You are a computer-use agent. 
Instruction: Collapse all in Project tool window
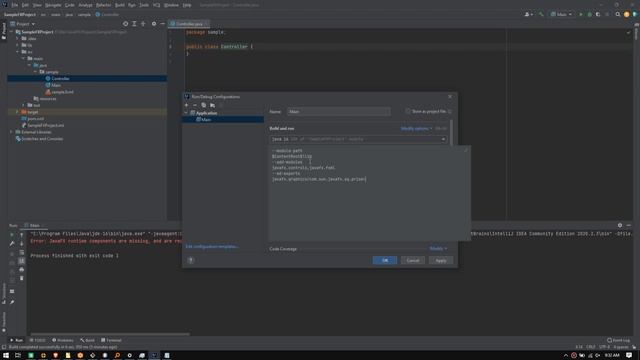[143, 24]
